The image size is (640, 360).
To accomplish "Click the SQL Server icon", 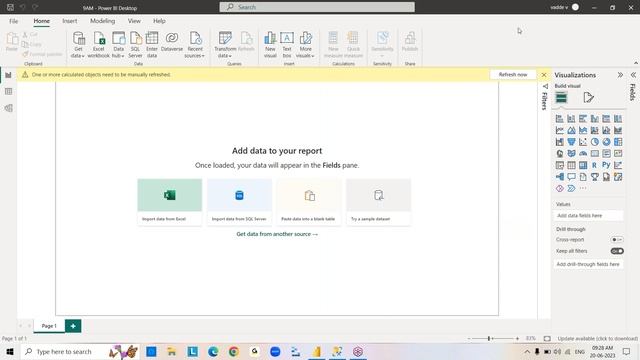I will (x=136, y=45).
